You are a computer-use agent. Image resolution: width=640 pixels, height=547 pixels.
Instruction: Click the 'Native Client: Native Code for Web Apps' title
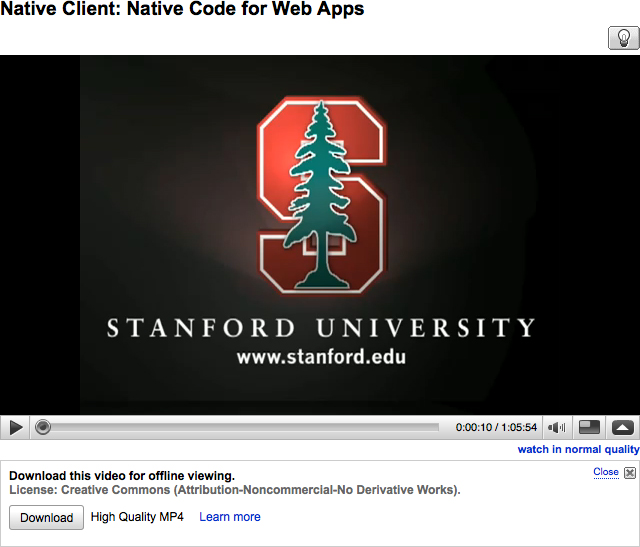click(182, 10)
